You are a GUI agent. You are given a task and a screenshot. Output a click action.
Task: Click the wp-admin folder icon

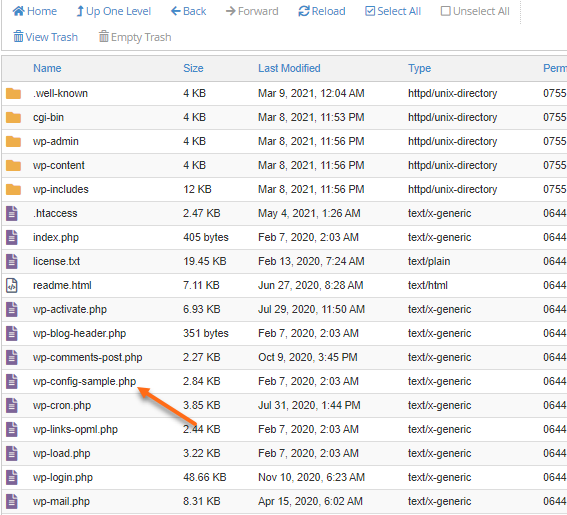click(13, 141)
